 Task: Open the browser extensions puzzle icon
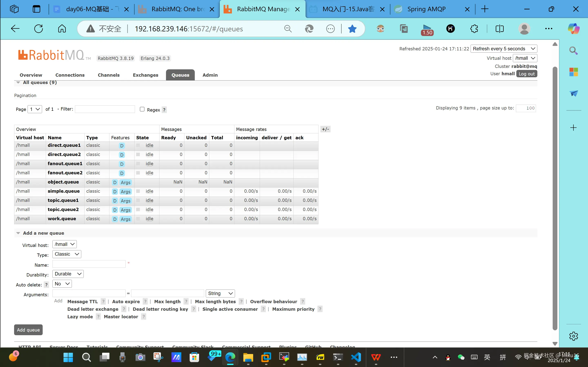(474, 29)
